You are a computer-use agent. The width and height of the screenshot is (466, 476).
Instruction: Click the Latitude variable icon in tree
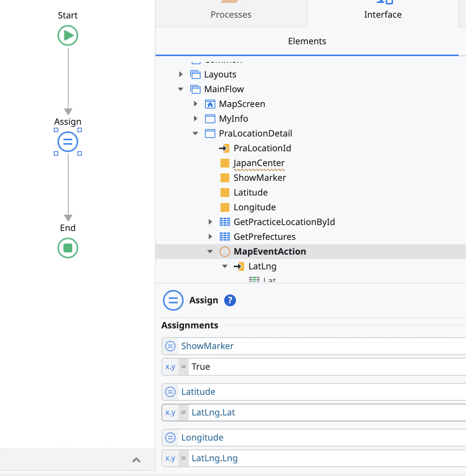[x=225, y=193]
